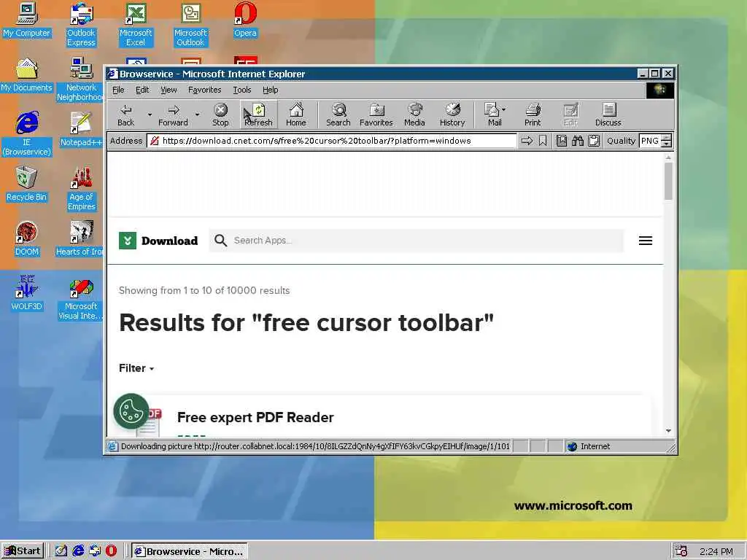The width and height of the screenshot is (747, 560).
Task: Select Notepad++ desktop icon
Action: (81, 130)
